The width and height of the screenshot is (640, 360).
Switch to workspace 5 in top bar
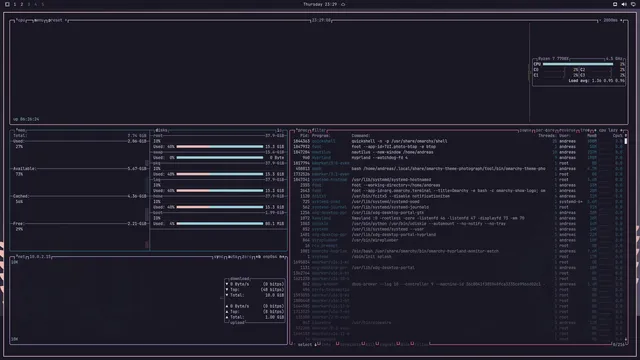pyautogui.click(x=42, y=4)
